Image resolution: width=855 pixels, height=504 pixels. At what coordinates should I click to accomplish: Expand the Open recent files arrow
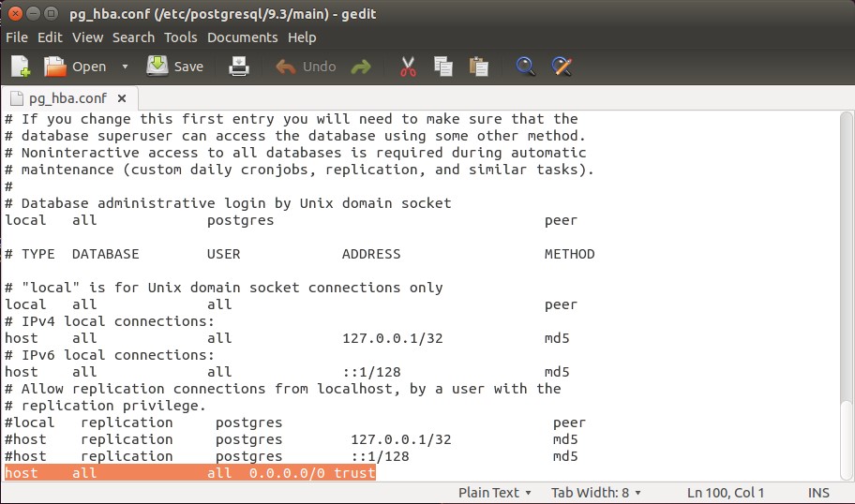tap(125, 67)
